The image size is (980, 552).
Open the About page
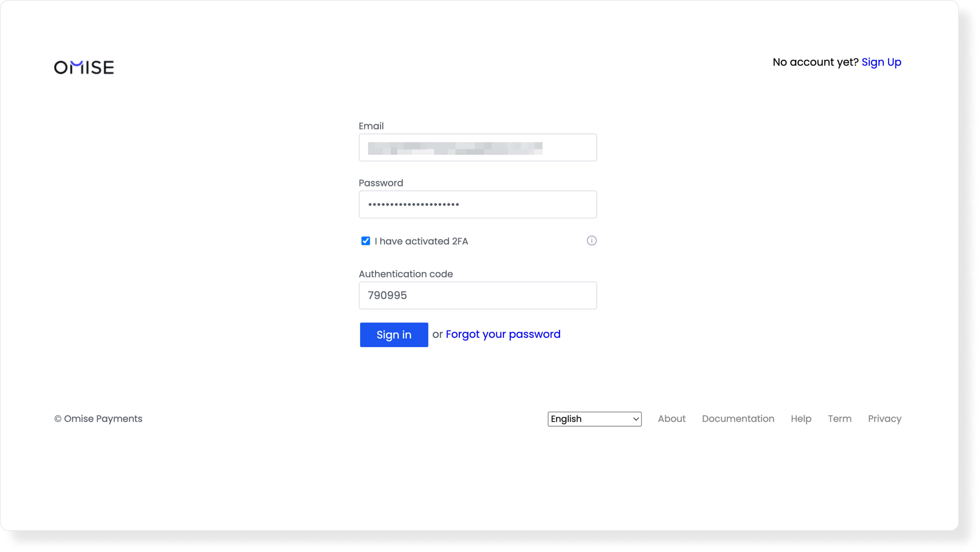click(x=671, y=418)
